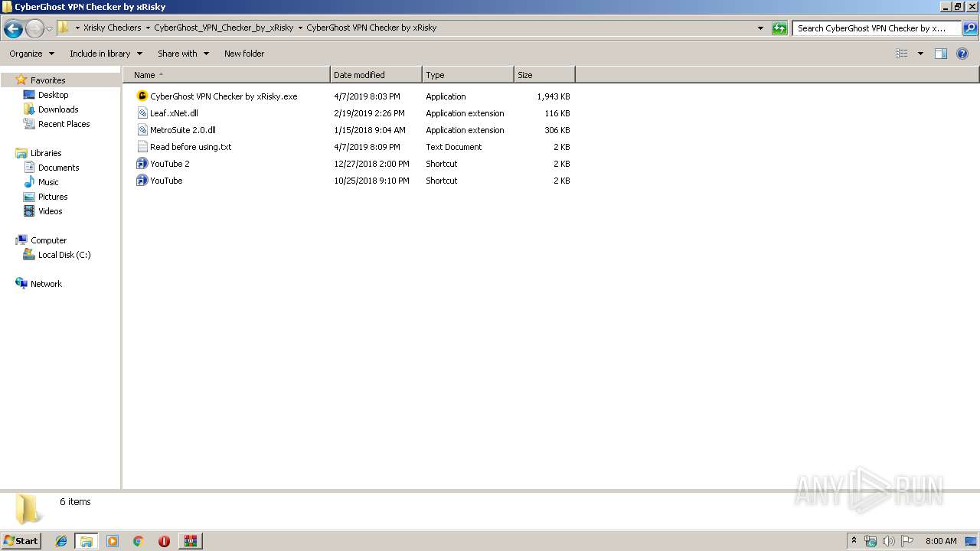Screen dimensions: 980x551
Task: Click the Change your view icon
Action: click(902, 54)
